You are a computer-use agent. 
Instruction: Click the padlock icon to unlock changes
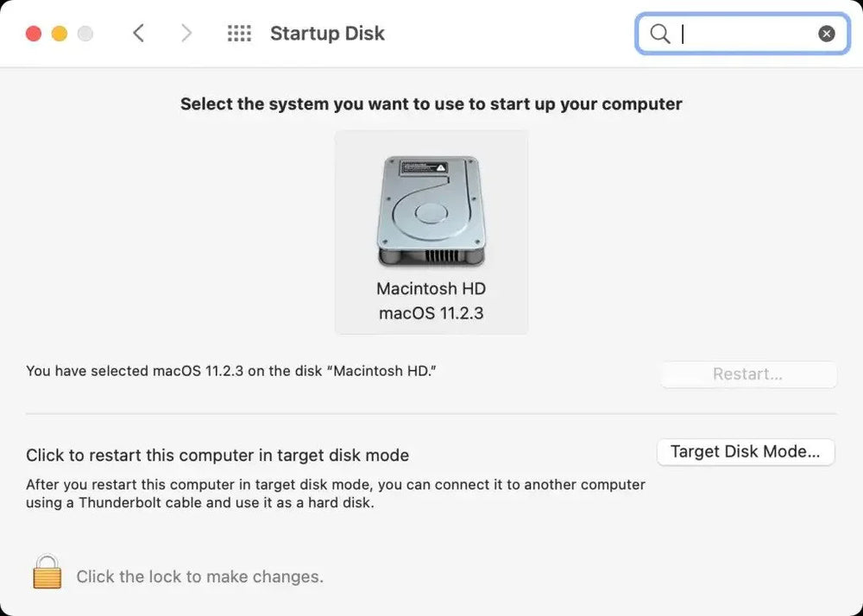coord(47,573)
